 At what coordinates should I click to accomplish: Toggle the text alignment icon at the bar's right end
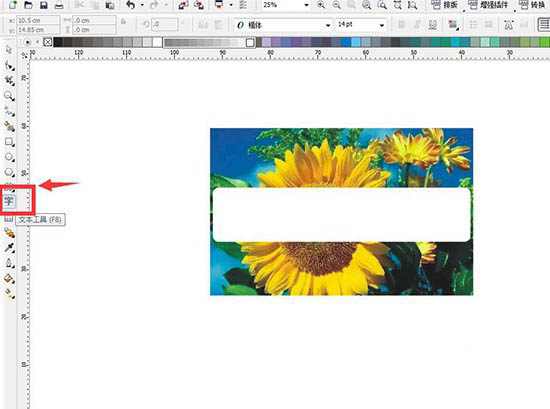[544, 25]
